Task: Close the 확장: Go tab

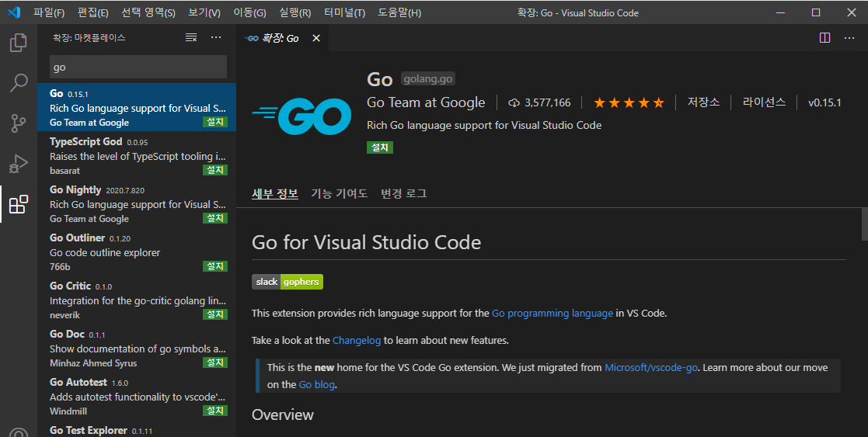Action: pyautogui.click(x=316, y=38)
